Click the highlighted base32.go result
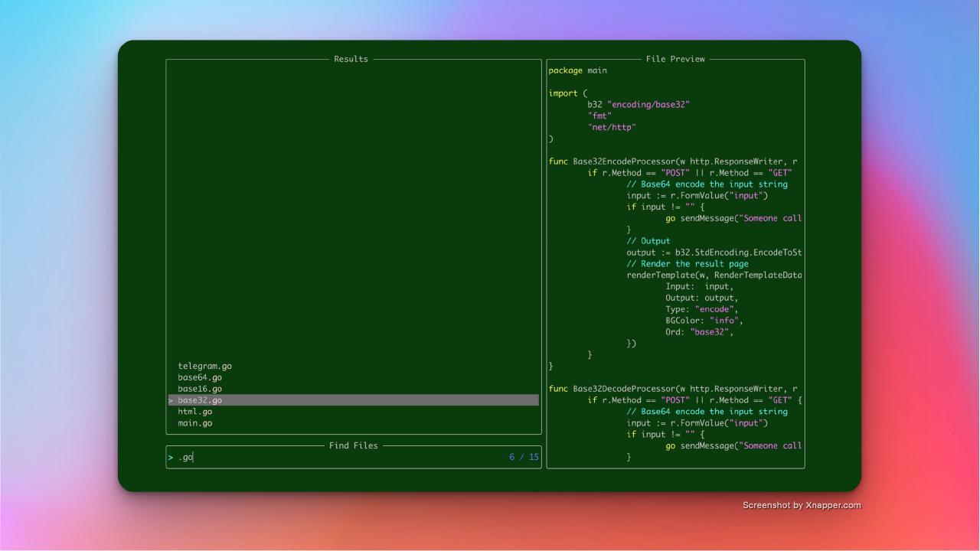980x551 pixels. point(353,400)
